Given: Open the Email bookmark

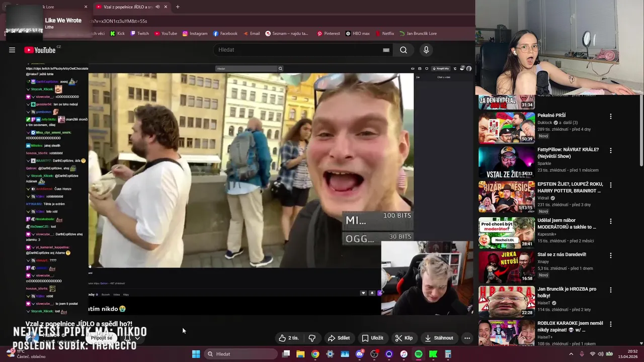Looking at the screenshot, I should coord(251,34).
